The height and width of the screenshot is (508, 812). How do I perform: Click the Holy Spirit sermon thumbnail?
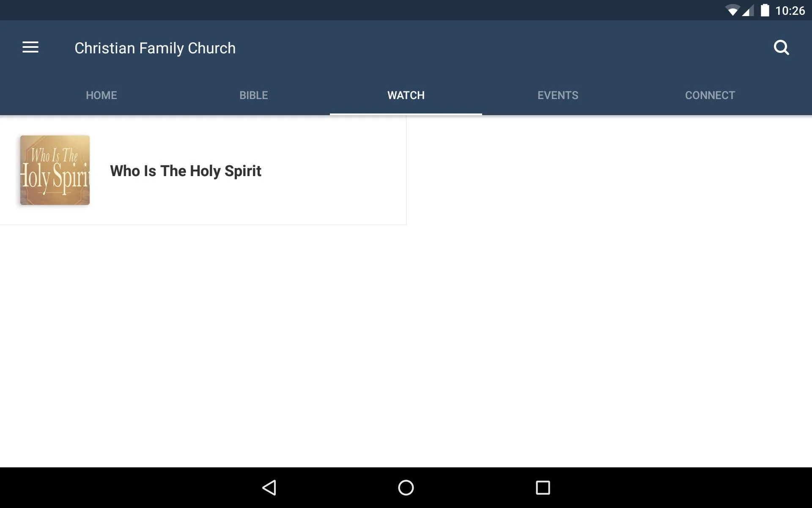coord(55,170)
